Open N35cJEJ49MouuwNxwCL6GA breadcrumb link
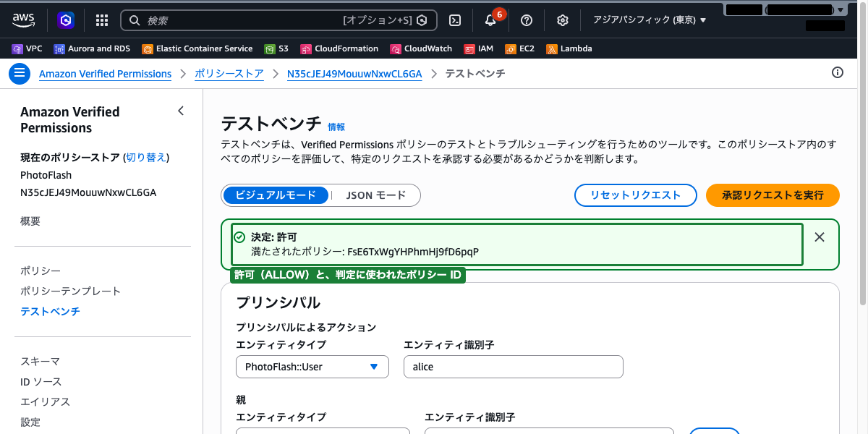 (x=354, y=74)
